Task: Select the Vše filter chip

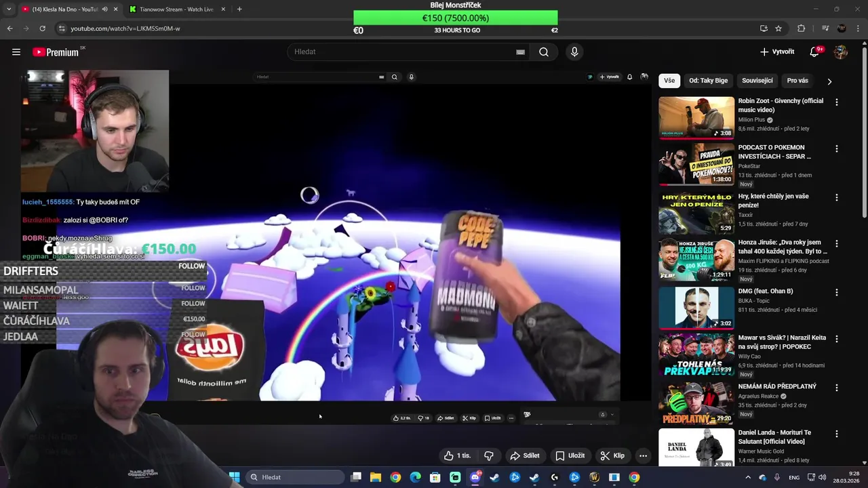Action: 669,81
